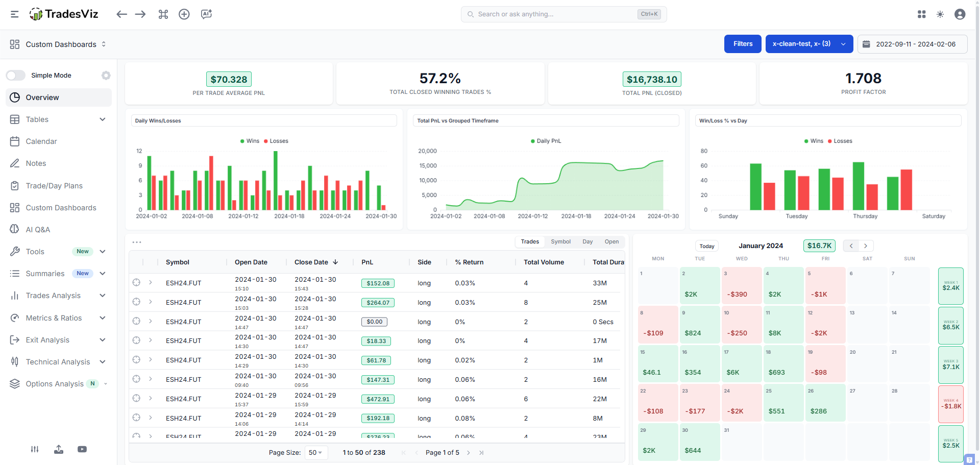Toggle Wins legend in Daily Wins/Losses chart
This screenshot has width=980, height=465.
(x=250, y=141)
